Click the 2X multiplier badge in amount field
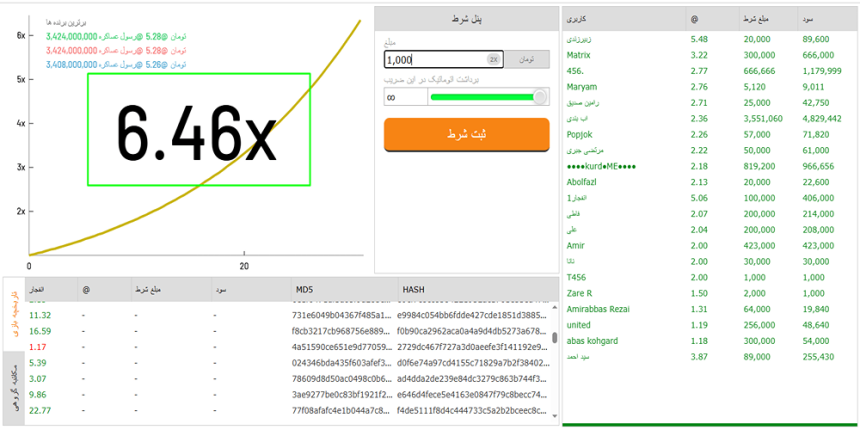This screenshot has height=430, width=860. point(493,60)
